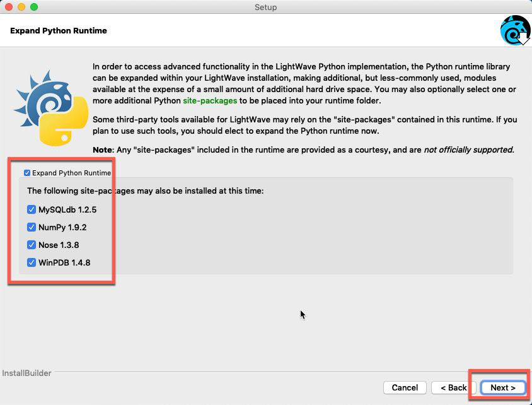Cancel the setup installer
Viewport: 532px width, 405px height.
tap(405, 388)
